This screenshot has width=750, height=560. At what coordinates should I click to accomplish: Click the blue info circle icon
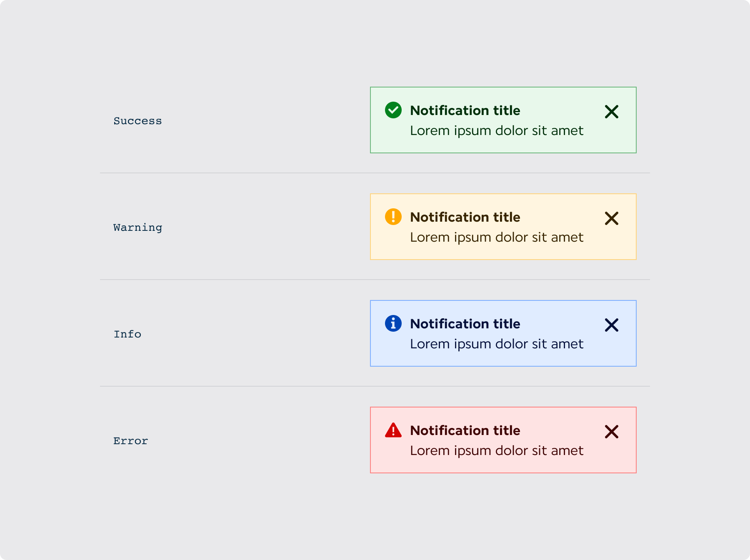tap(393, 323)
